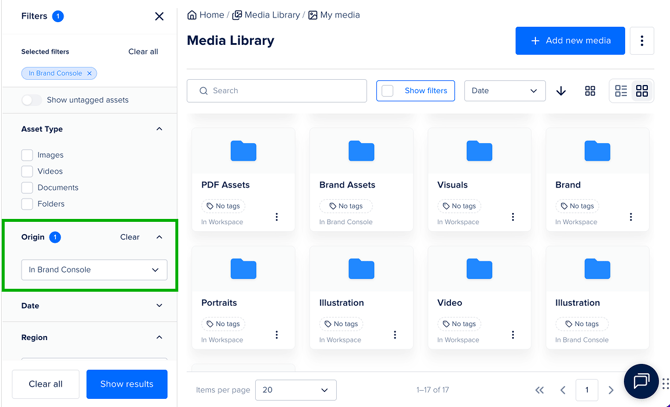The width and height of the screenshot is (670, 407).
Task: Open My media breadcrumb link
Action: pos(340,15)
